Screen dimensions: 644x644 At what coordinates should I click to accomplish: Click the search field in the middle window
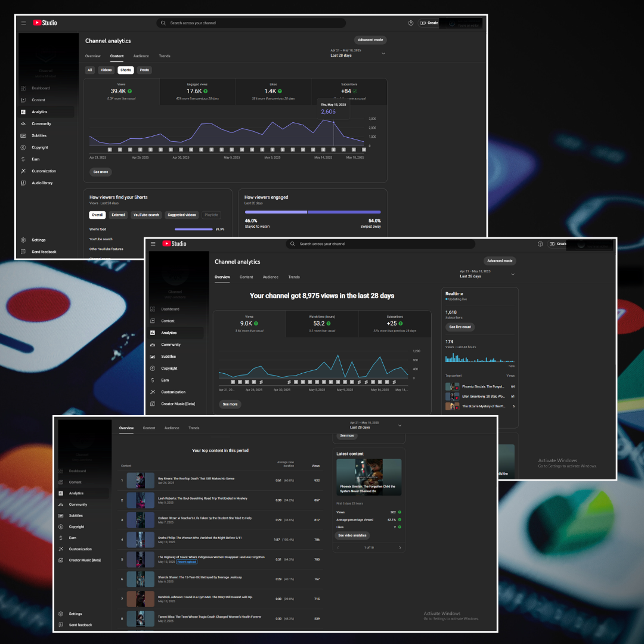380,244
